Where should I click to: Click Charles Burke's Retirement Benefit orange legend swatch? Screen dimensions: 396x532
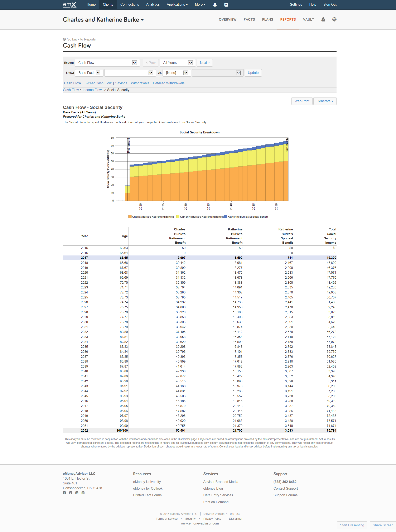130,217
